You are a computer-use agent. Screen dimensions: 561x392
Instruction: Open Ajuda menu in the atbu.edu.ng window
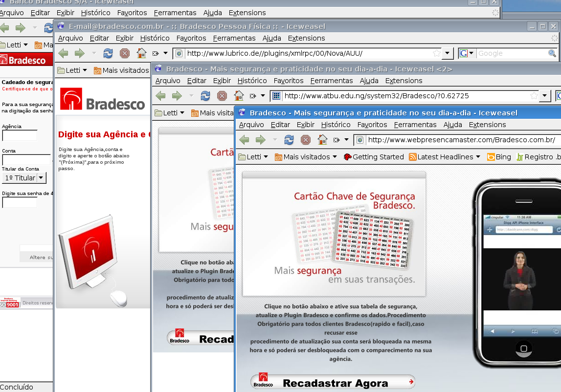(x=369, y=81)
